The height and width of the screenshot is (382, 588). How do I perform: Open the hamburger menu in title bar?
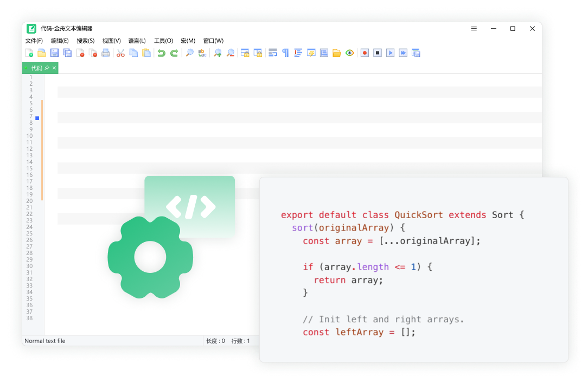[x=474, y=29]
